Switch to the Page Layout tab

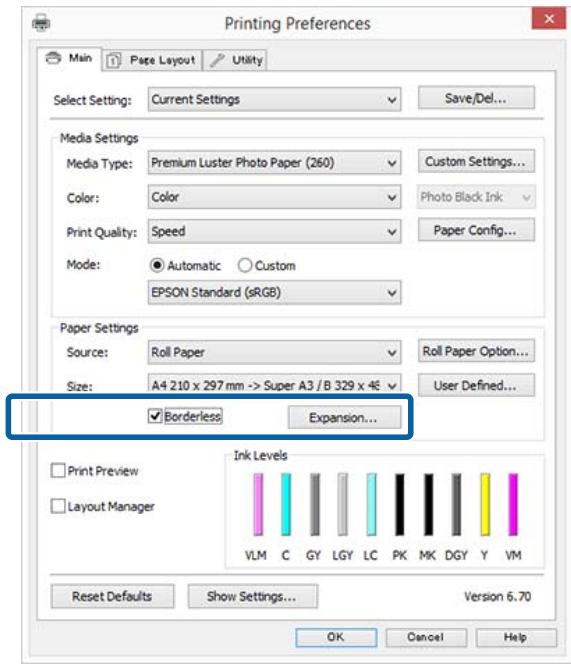(152, 60)
